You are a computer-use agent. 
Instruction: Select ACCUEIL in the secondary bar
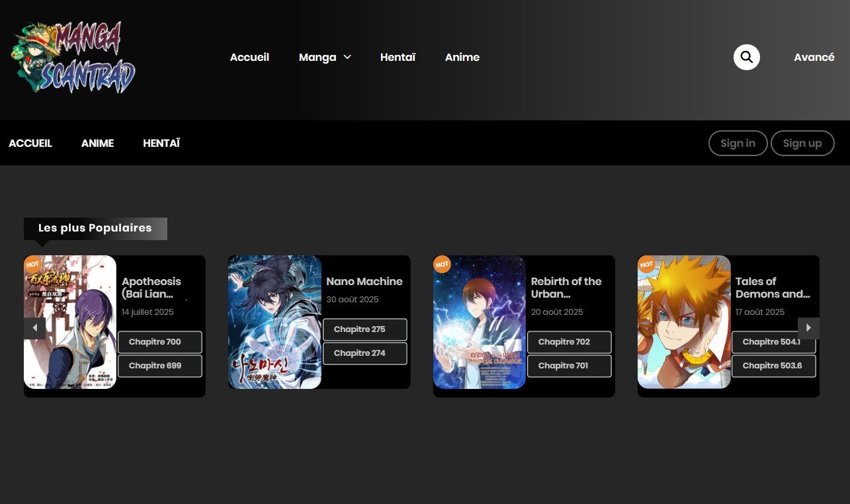[x=30, y=143]
